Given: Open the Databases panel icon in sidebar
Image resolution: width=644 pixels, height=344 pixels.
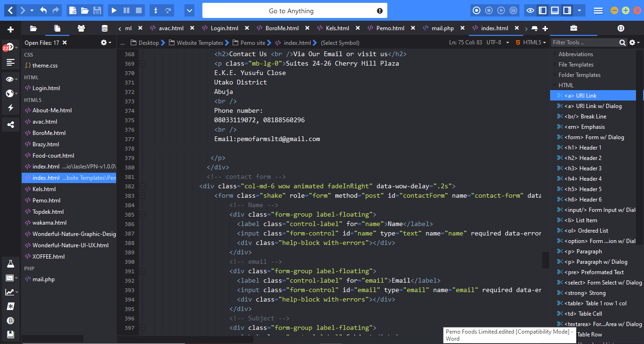Looking at the screenshot, I should 104,28.
